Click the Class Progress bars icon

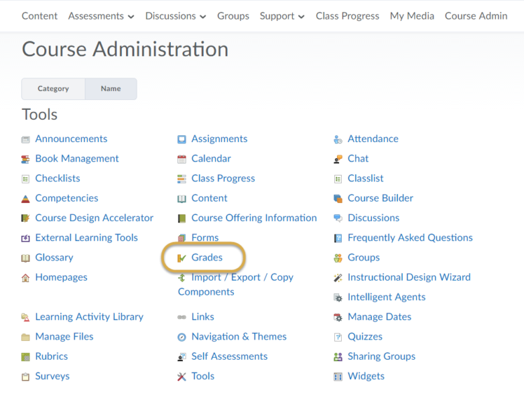click(x=181, y=179)
